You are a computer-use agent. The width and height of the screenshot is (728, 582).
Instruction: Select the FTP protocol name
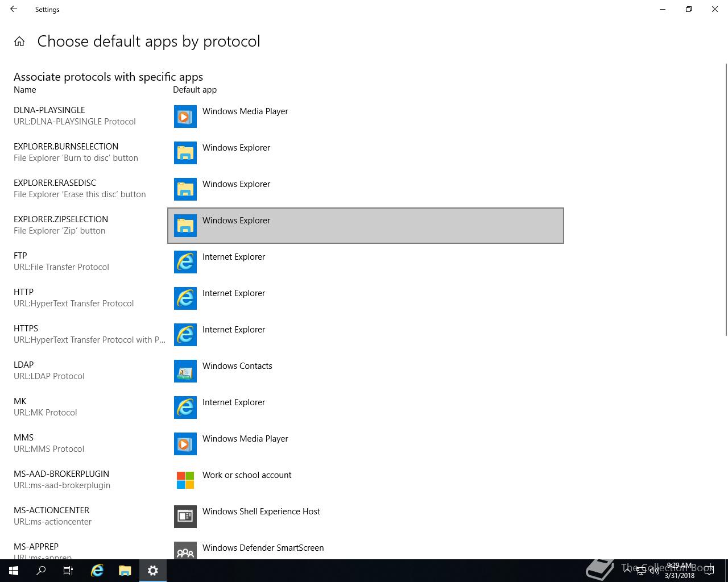pos(20,256)
